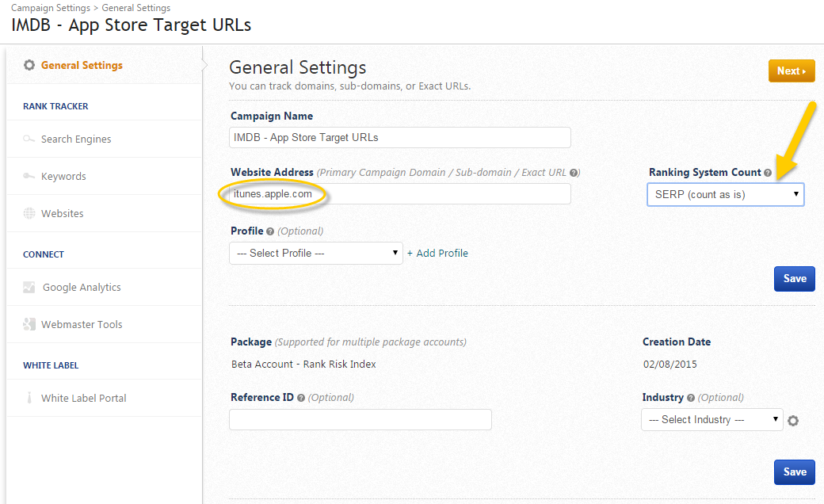Viewport: 824px width, 504px height.
Task: Click the Campaign Name text field
Action: coord(400,137)
